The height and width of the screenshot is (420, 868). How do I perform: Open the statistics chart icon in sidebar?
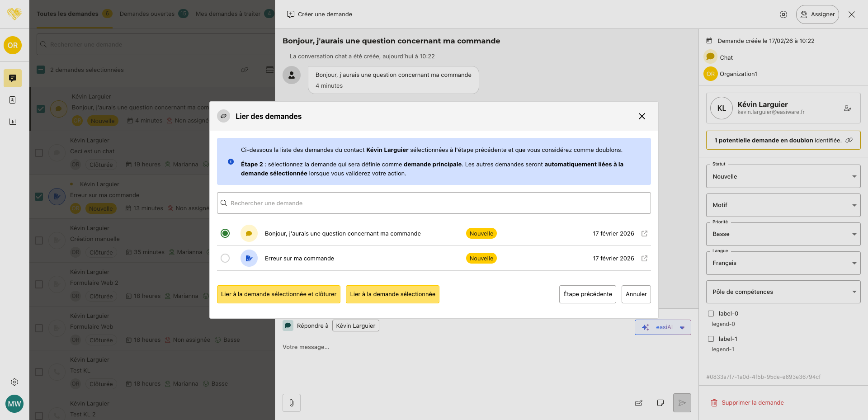(x=13, y=122)
